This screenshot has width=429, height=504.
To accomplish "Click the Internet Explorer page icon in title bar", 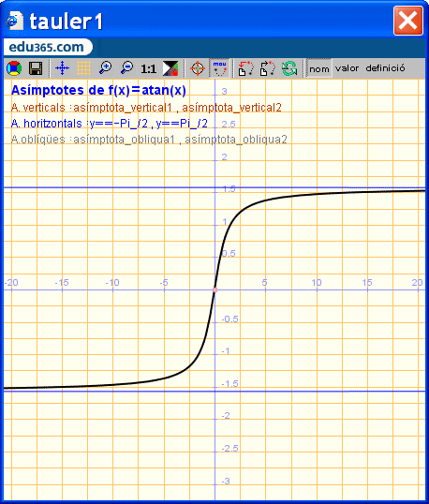I will pyautogui.click(x=15, y=21).
